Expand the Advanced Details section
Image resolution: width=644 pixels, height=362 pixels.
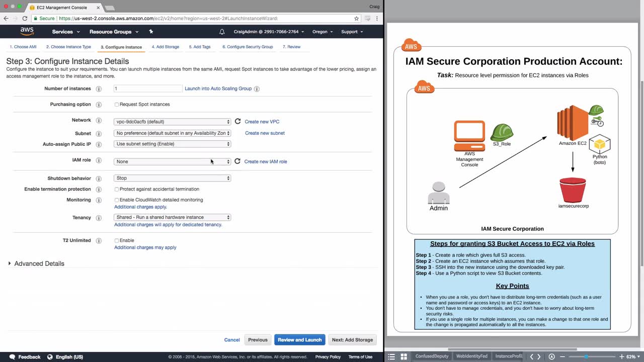36,263
